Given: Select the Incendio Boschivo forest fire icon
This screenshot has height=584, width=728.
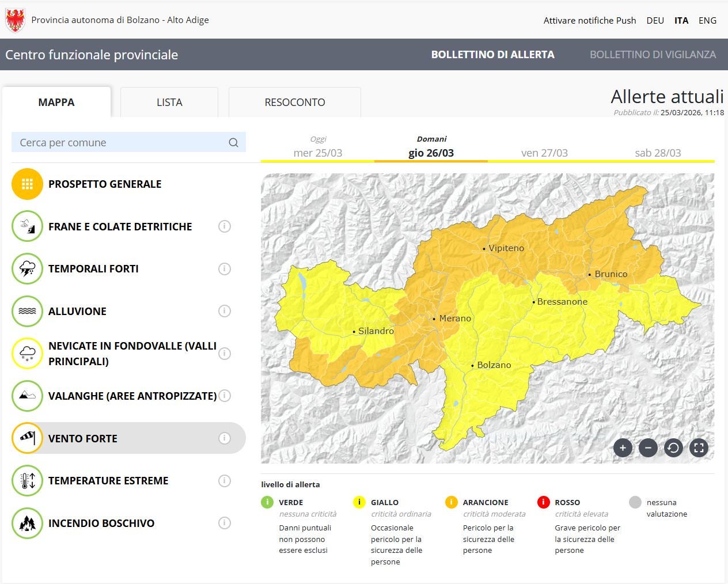Looking at the screenshot, I should (x=27, y=523).
